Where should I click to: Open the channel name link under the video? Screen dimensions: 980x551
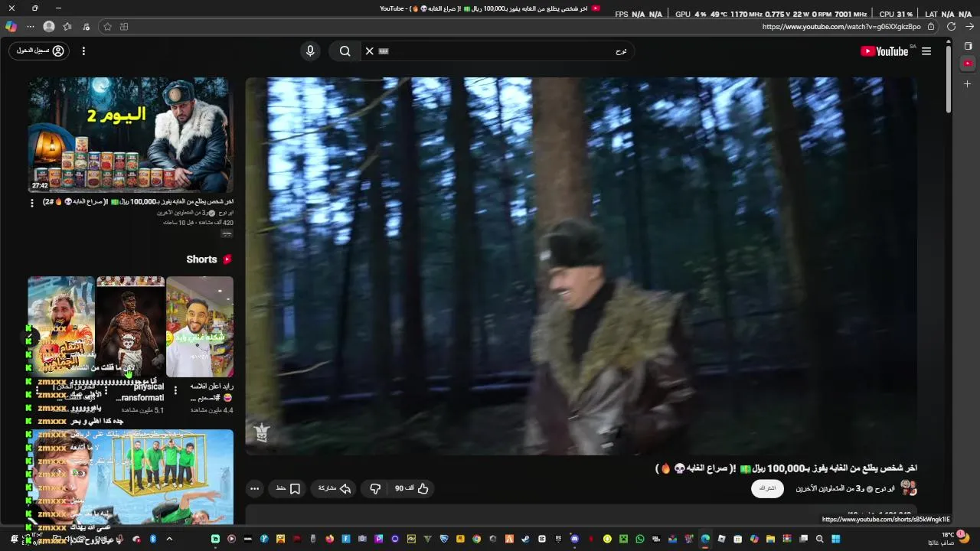845,488
